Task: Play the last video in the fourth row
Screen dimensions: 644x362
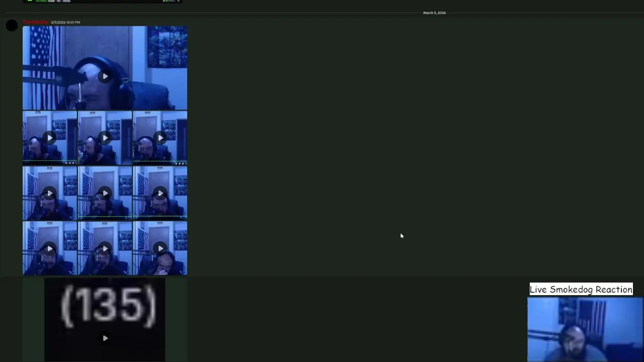Action: 160,248
